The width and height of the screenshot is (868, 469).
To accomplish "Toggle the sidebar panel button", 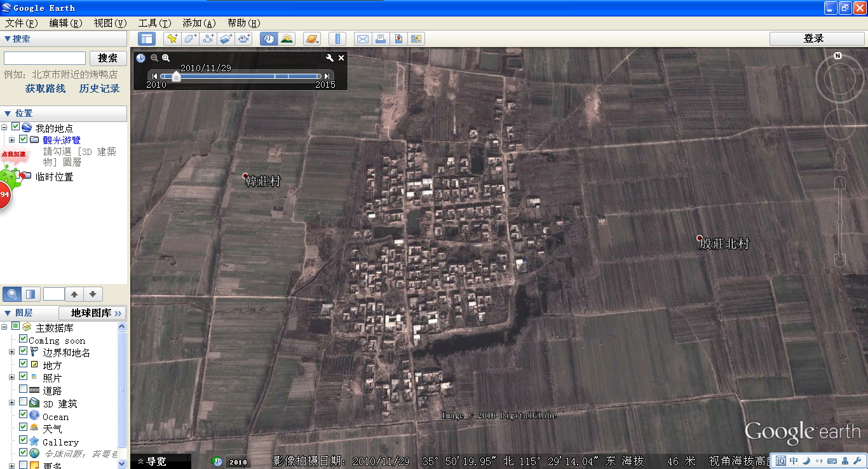I will coord(147,39).
